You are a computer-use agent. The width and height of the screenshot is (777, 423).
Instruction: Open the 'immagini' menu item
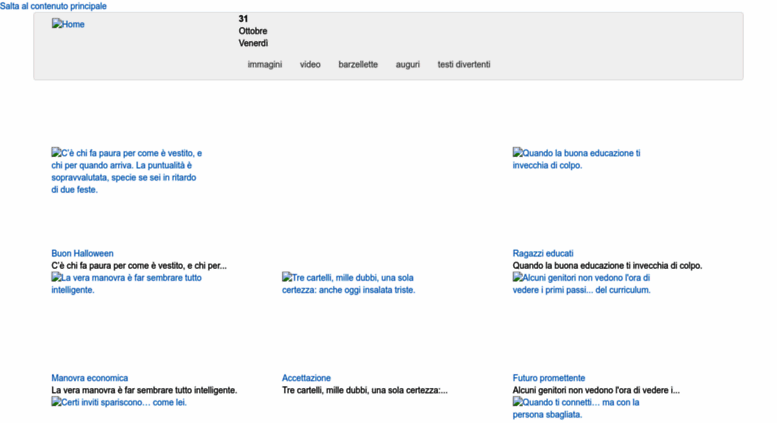pyautogui.click(x=265, y=65)
